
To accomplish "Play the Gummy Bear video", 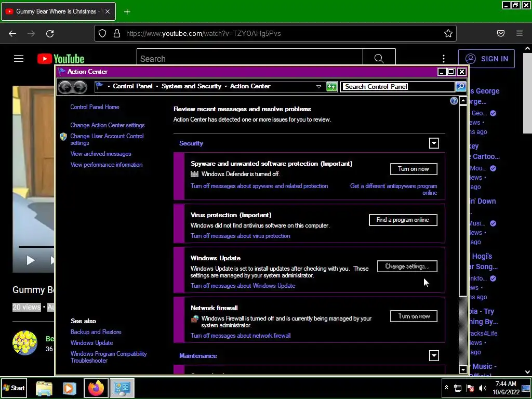I will tap(31, 260).
